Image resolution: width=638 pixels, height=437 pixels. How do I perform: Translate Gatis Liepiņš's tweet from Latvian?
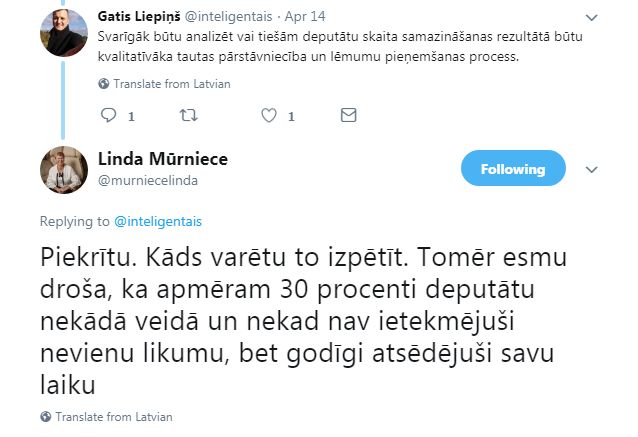click(x=171, y=84)
